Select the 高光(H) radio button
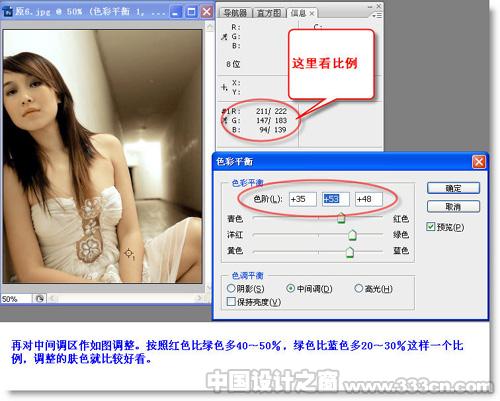Image resolution: width=500 pixels, height=401 pixels. (x=359, y=288)
